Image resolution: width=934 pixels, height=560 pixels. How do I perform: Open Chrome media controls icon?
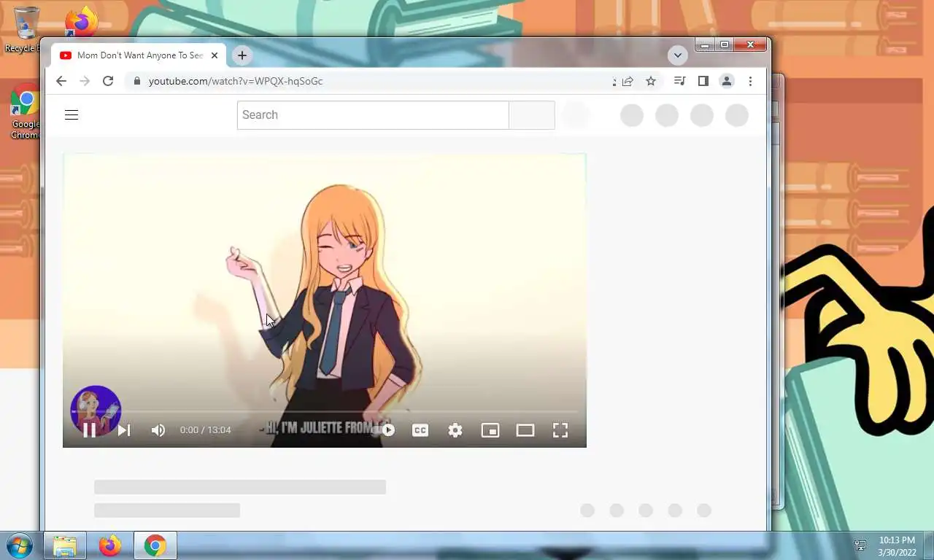click(680, 81)
